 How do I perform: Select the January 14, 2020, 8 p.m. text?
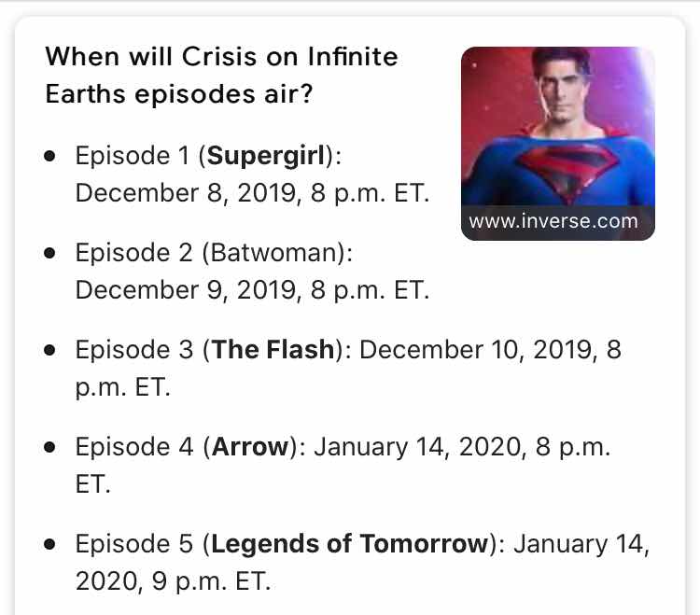pos(462,447)
